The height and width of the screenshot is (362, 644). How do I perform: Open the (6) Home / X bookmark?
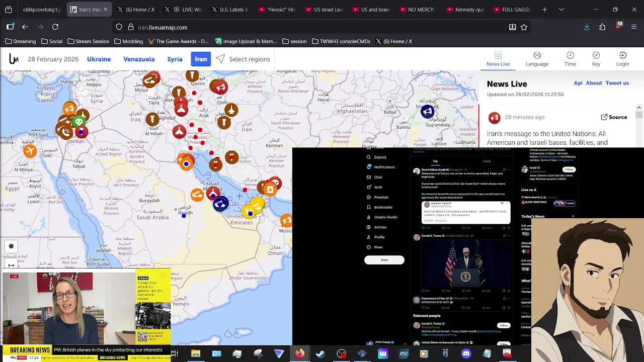coord(393,41)
